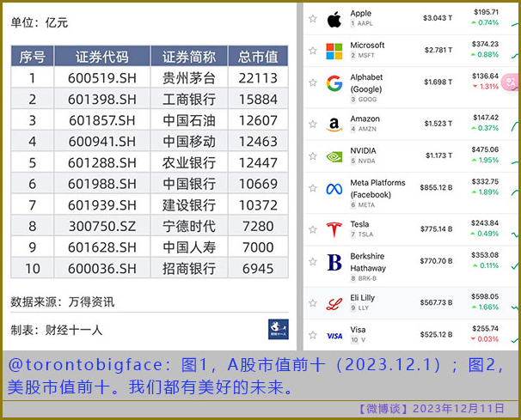
Task: Add NVIDIA to favorites with star
Action: pos(313,155)
